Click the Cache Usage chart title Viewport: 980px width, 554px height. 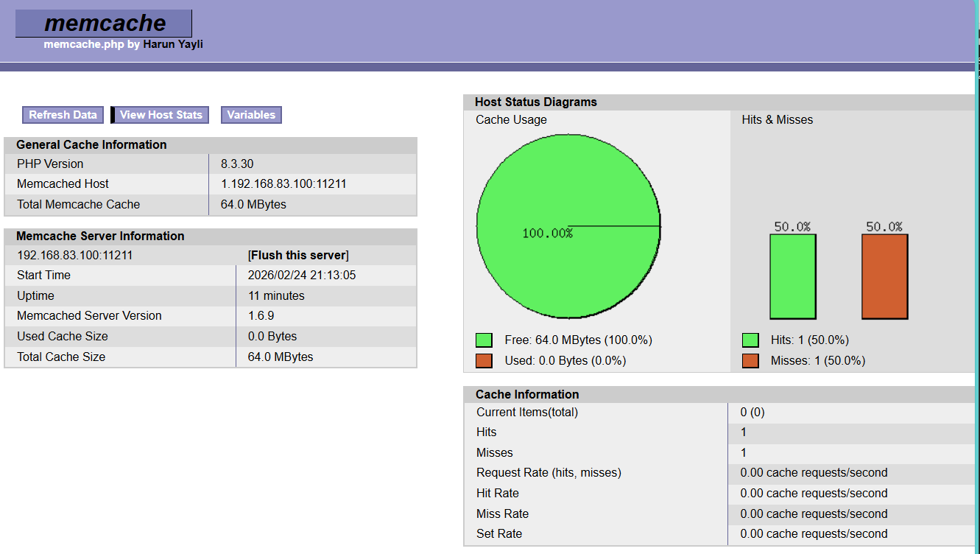(x=511, y=120)
